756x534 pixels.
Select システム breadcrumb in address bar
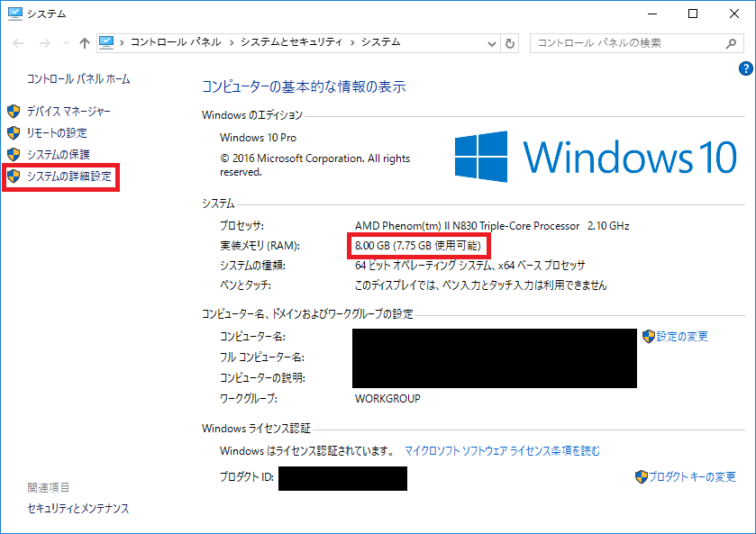point(381,42)
